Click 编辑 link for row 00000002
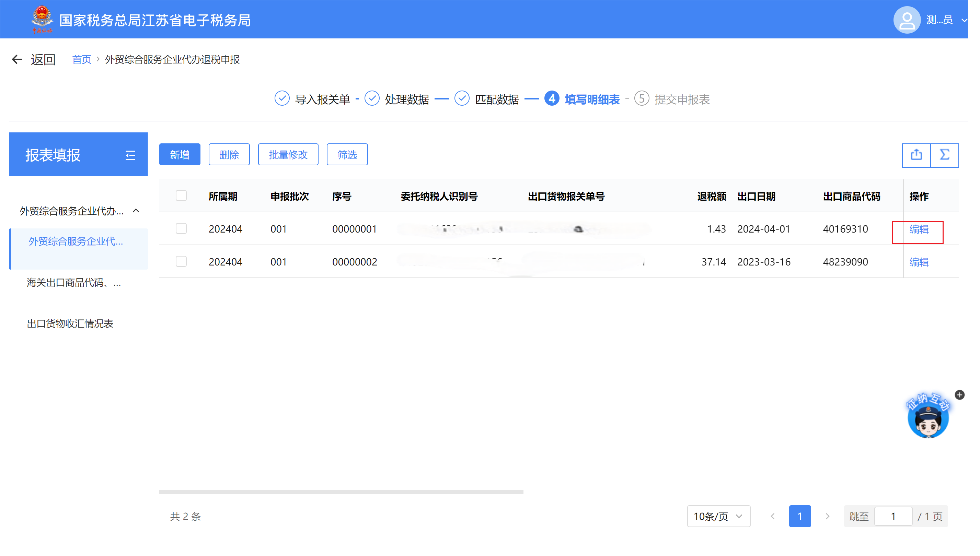The width and height of the screenshot is (980, 556). click(x=919, y=262)
